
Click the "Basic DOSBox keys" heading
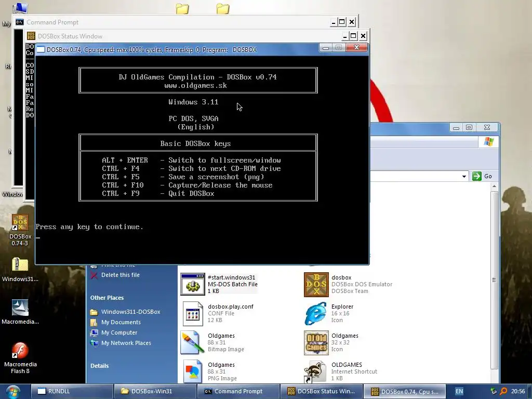coord(195,143)
